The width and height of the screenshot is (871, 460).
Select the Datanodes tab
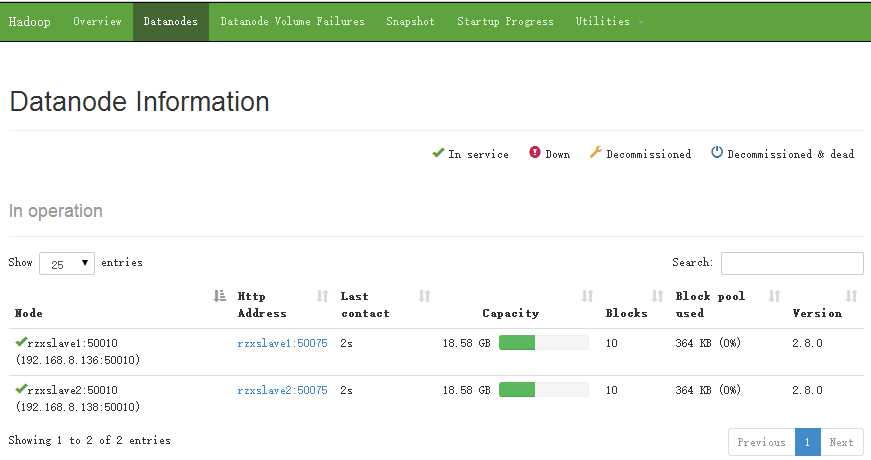point(171,22)
